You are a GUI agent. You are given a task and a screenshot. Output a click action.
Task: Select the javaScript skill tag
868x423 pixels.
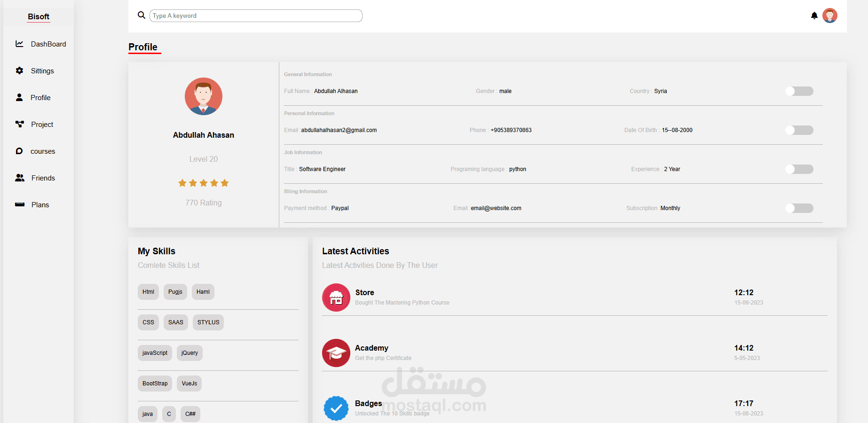(x=155, y=353)
